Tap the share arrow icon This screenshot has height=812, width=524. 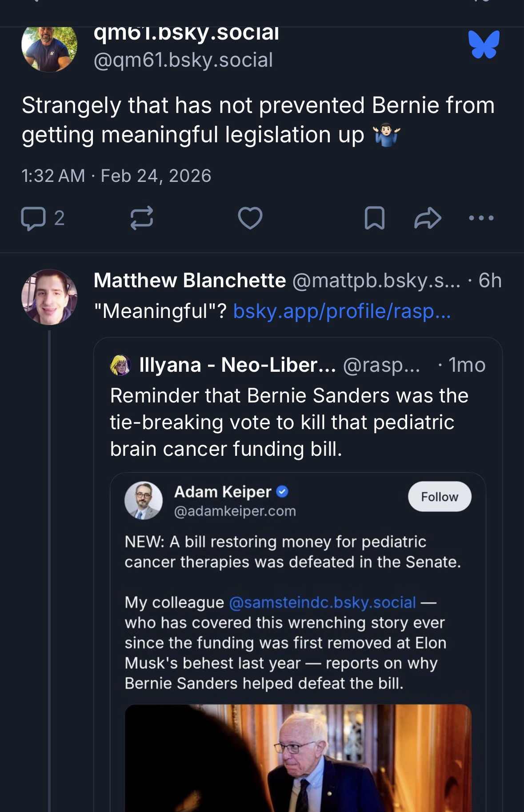tap(428, 218)
